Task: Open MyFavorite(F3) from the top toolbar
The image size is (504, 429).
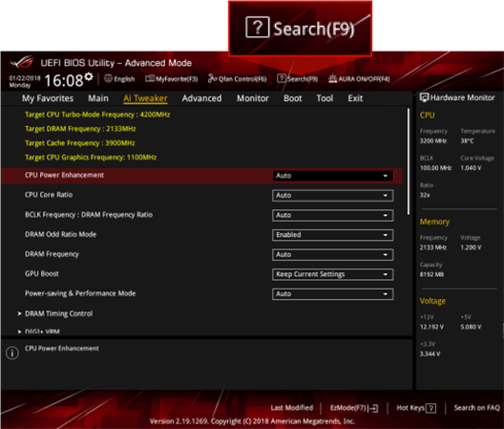Action: coord(171,79)
